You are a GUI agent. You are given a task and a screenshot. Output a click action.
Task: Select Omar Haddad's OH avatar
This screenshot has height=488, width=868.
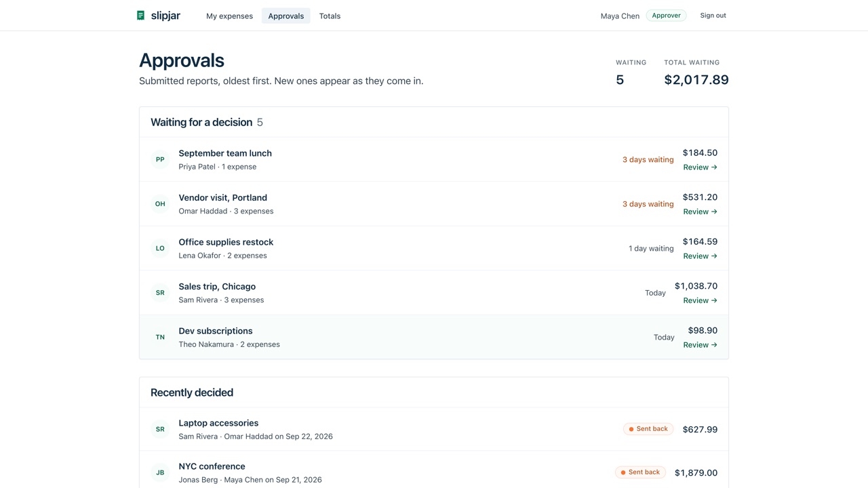coord(160,204)
